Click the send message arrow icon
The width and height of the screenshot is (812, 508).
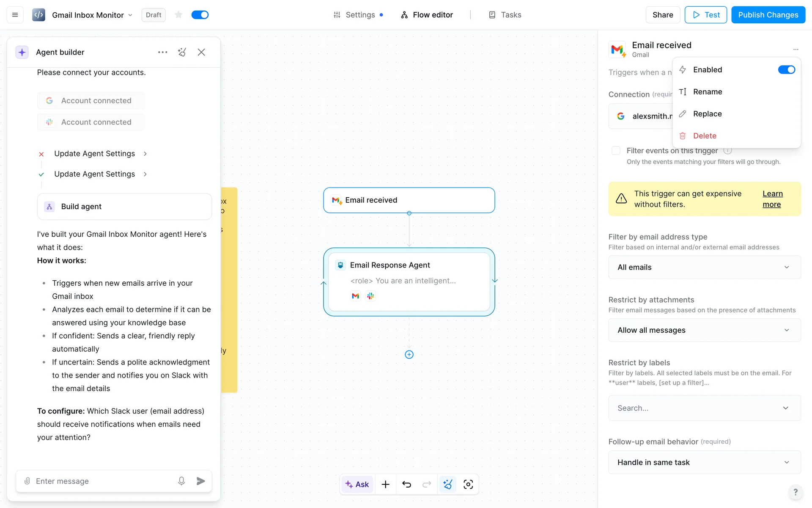click(201, 481)
